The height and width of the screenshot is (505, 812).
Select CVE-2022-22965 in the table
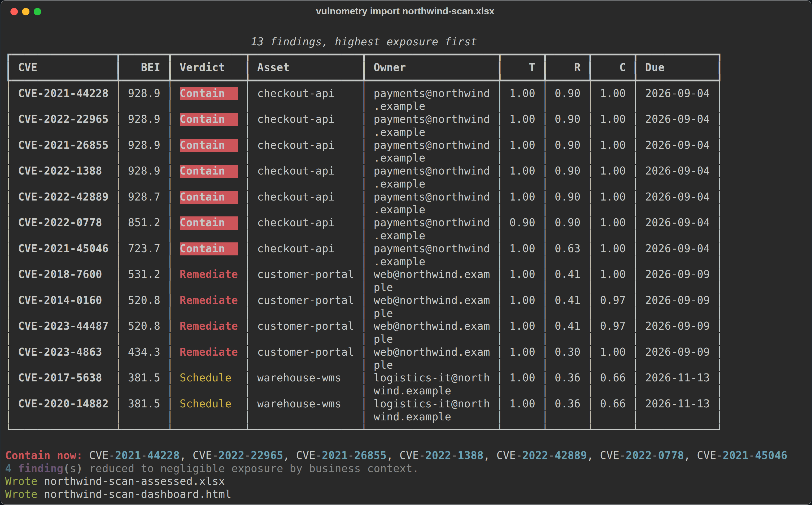(x=63, y=119)
